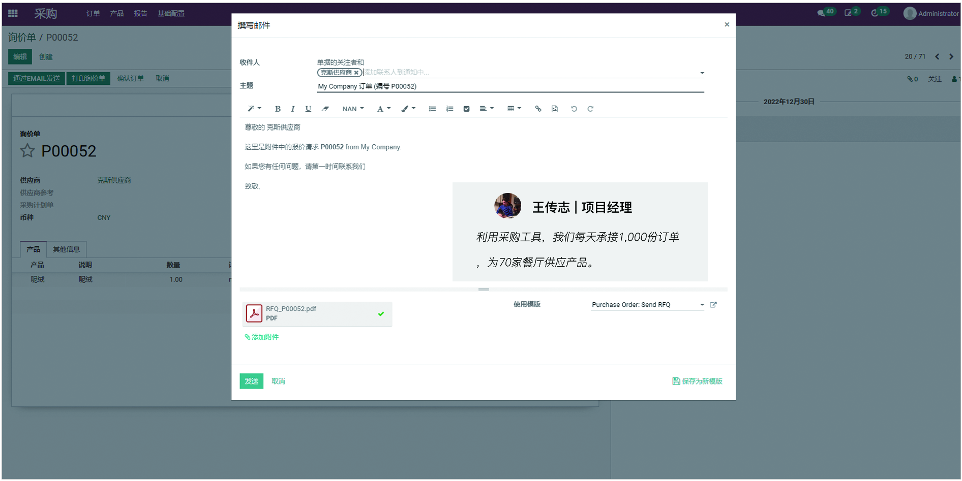Open the font color dropdown
Viewport: 962px width, 481px height.
[383, 108]
